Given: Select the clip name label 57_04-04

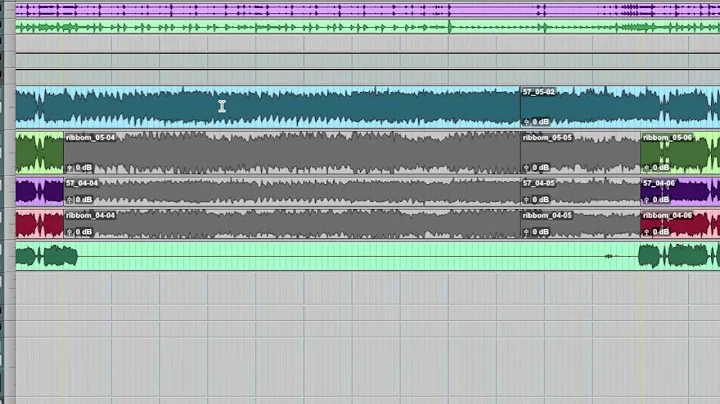Looking at the screenshot, I should (82, 184).
